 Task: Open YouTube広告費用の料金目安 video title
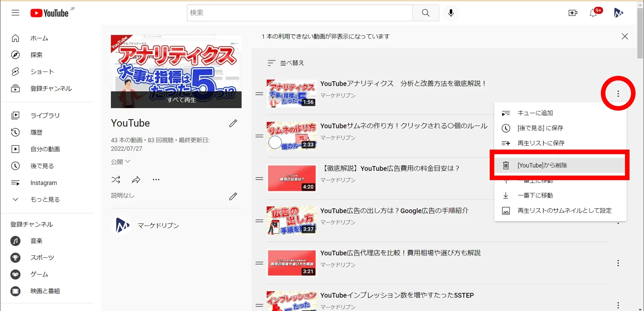(390, 168)
